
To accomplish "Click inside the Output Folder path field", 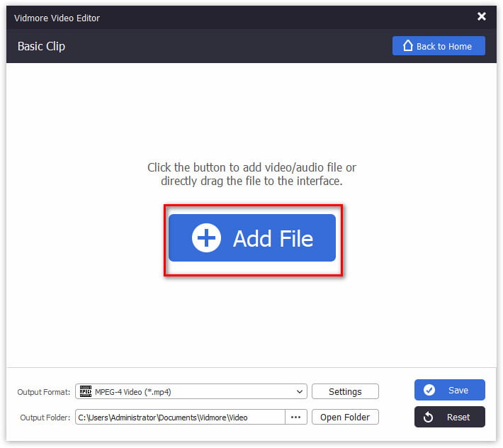I will pyautogui.click(x=181, y=418).
